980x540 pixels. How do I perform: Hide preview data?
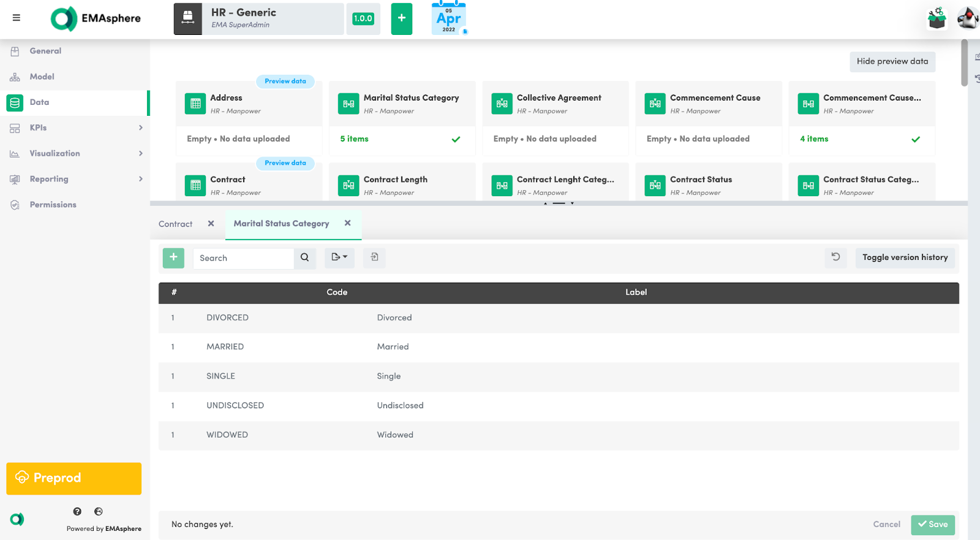[x=892, y=61]
